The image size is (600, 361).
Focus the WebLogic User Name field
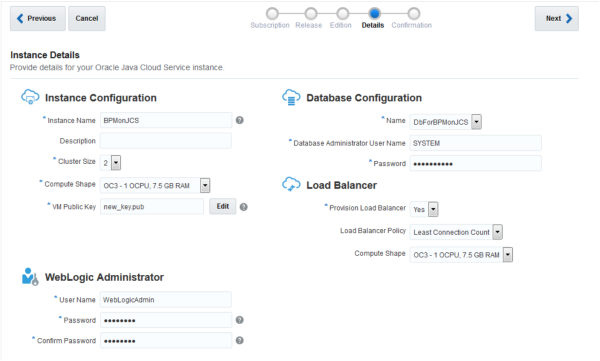[x=166, y=299]
